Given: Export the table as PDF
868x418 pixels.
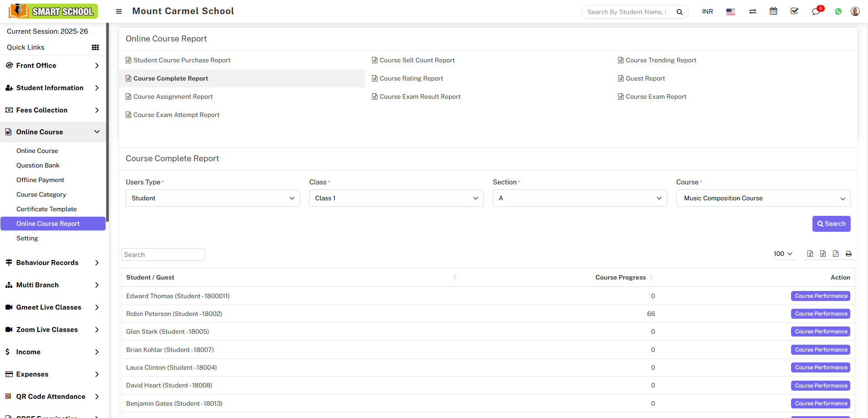Looking at the screenshot, I should (x=836, y=254).
